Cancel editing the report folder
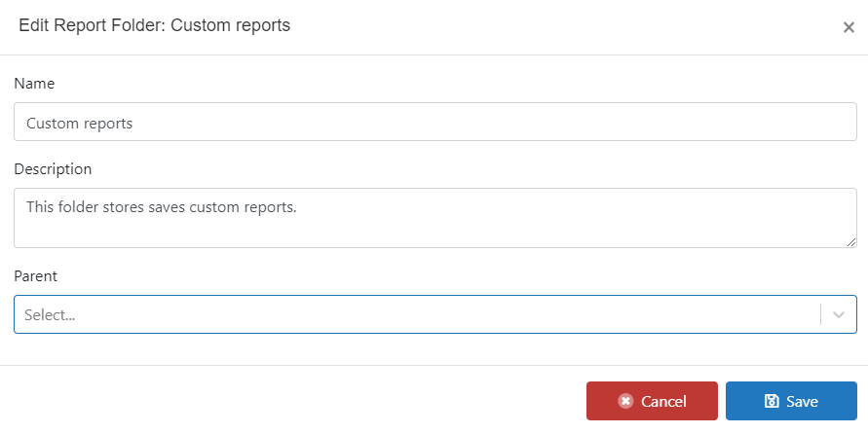The height and width of the screenshot is (434, 868). coord(652,401)
